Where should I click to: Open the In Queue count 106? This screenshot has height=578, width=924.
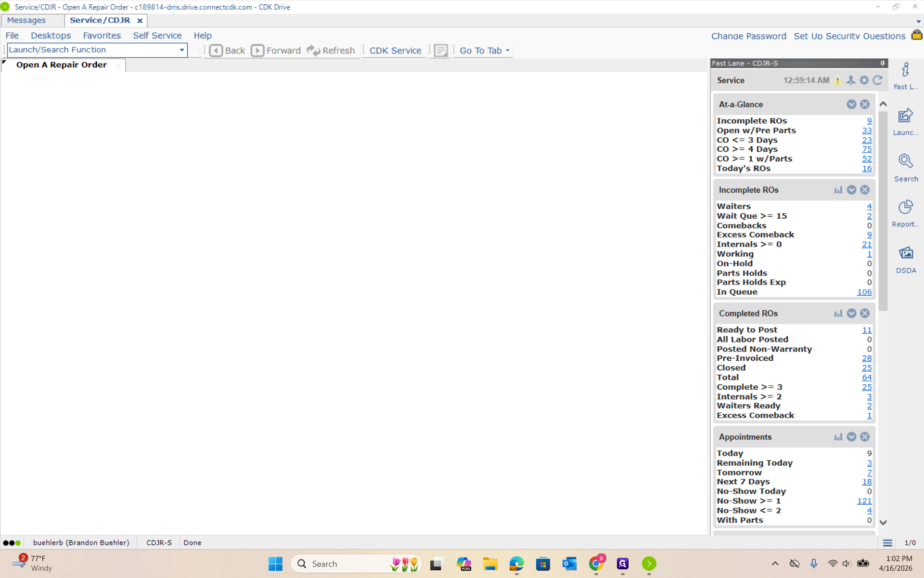pyautogui.click(x=864, y=292)
